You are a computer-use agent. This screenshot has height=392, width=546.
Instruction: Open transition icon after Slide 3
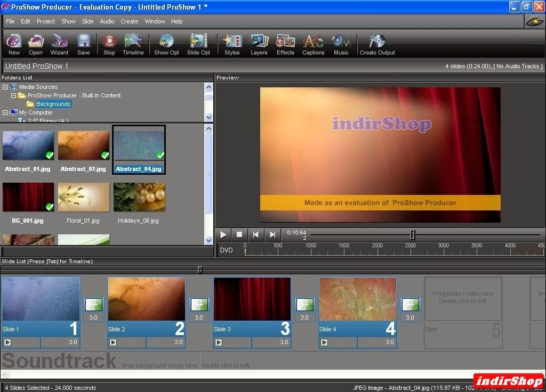tap(304, 305)
